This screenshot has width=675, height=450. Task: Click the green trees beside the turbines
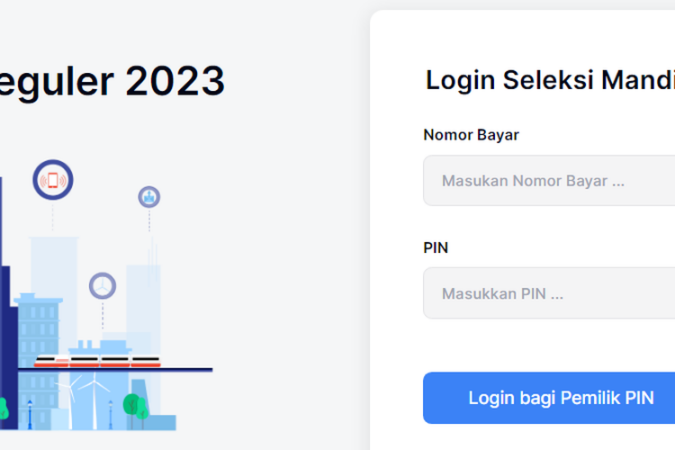[134, 406]
